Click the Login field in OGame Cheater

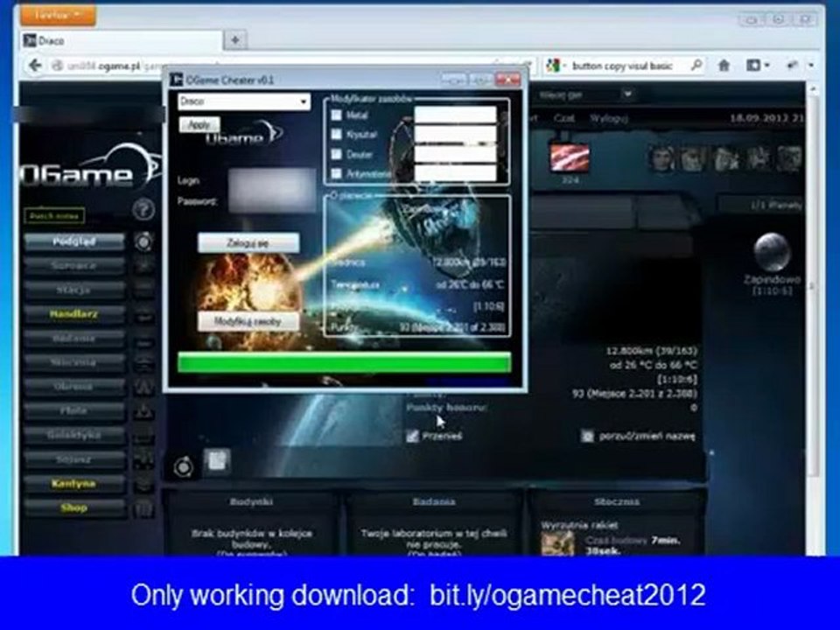[271, 180]
